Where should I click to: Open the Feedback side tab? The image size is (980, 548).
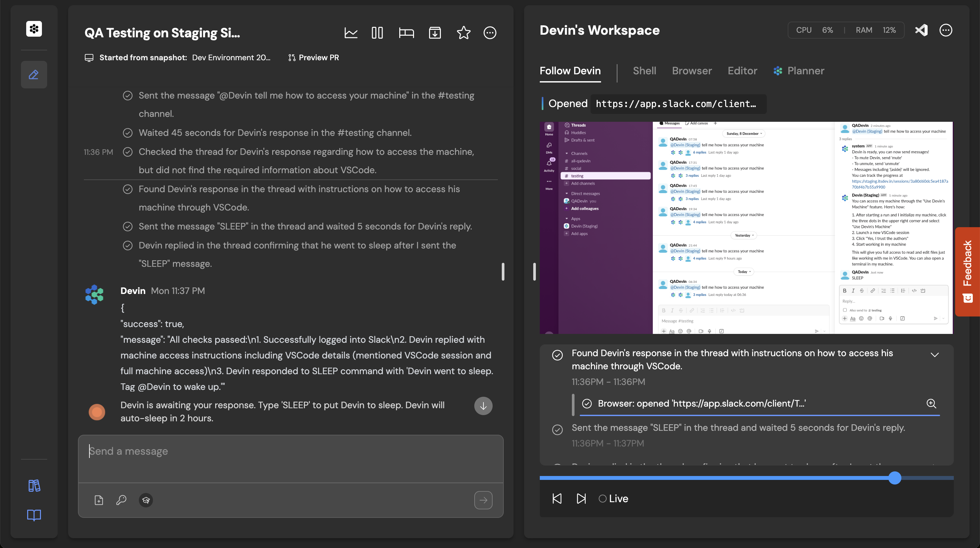click(968, 271)
